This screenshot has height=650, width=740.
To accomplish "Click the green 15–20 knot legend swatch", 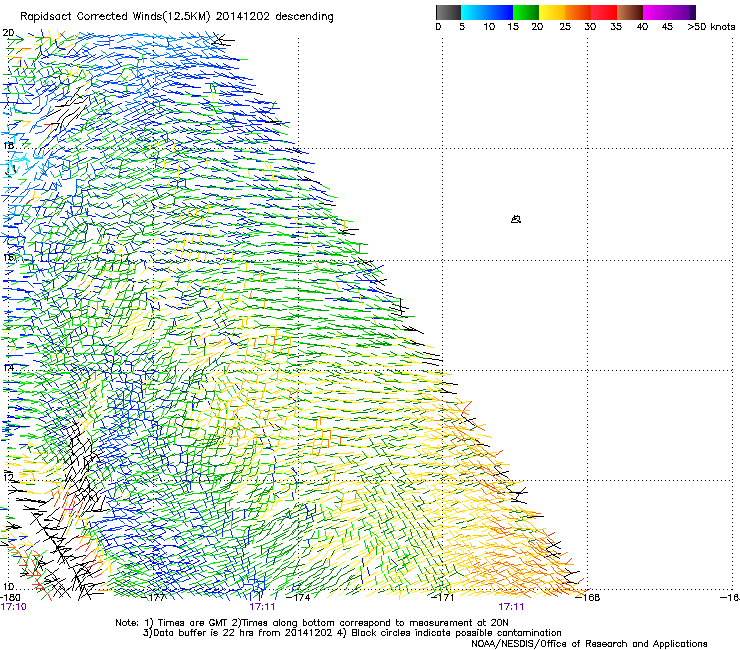I will [526, 12].
